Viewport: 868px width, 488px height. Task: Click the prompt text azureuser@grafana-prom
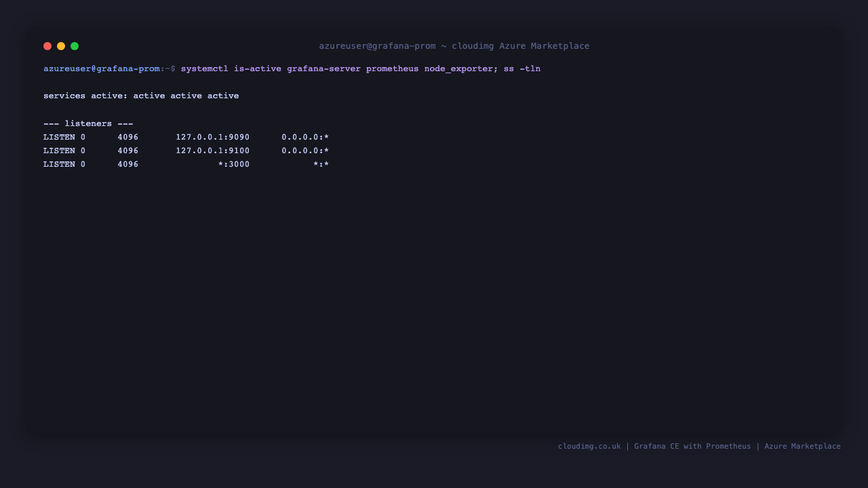(102, 68)
